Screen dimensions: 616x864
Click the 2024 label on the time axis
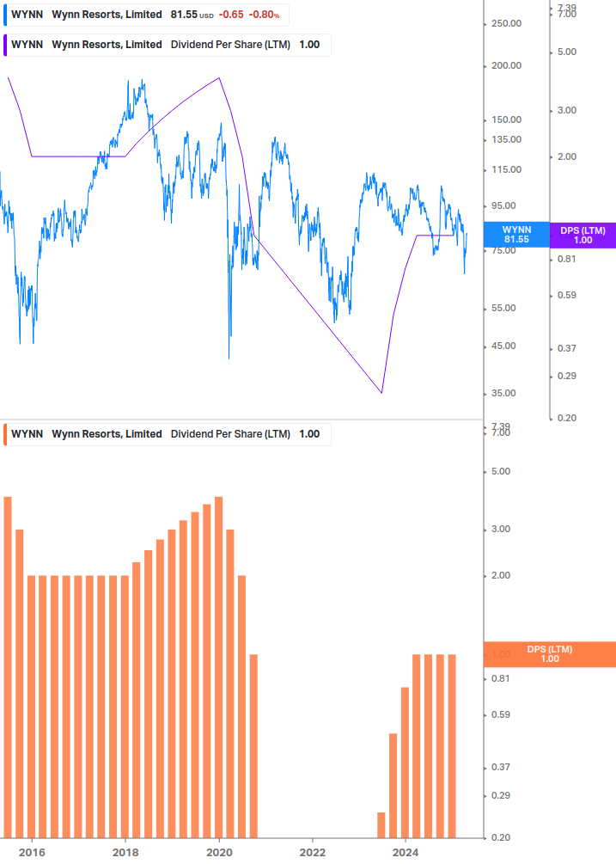pyautogui.click(x=406, y=853)
